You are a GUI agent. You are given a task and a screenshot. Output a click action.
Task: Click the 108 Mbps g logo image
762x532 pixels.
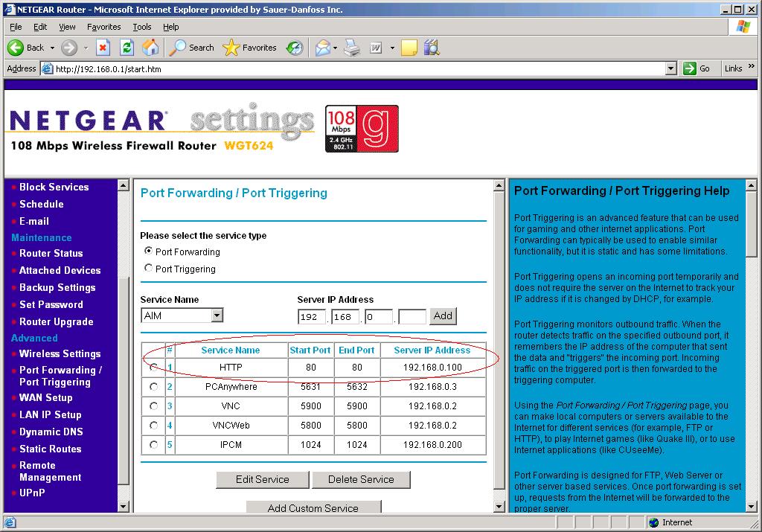coord(362,129)
